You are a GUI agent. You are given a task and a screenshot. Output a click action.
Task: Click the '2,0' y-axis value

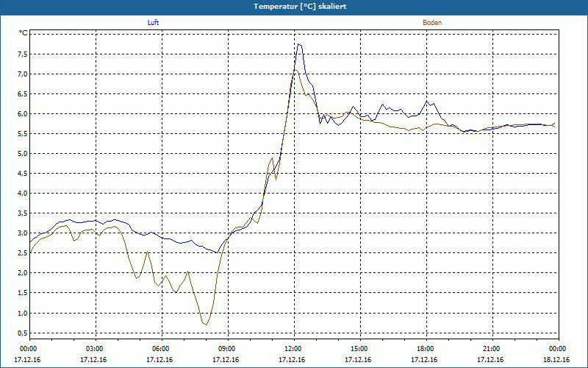22,273
